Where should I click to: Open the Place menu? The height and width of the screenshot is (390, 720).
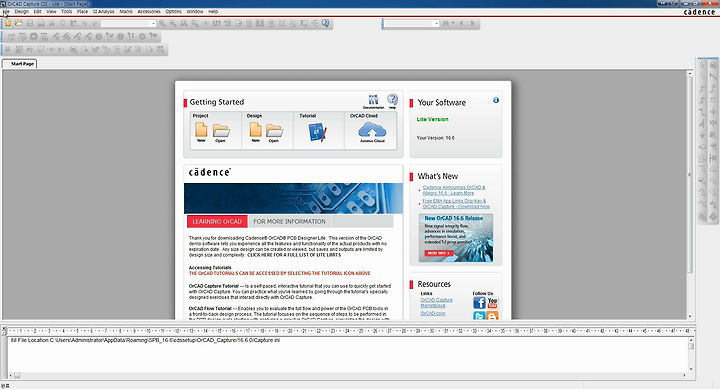click(x=83, y=11)
